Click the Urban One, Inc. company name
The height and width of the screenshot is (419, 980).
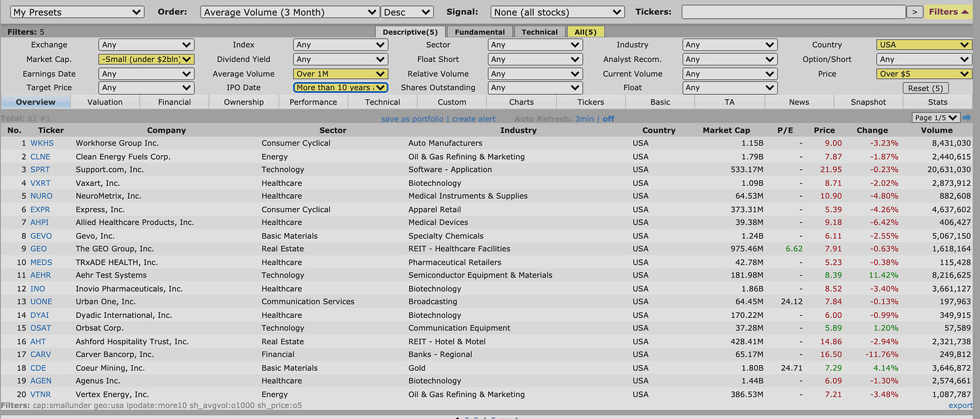pos(106,302)
